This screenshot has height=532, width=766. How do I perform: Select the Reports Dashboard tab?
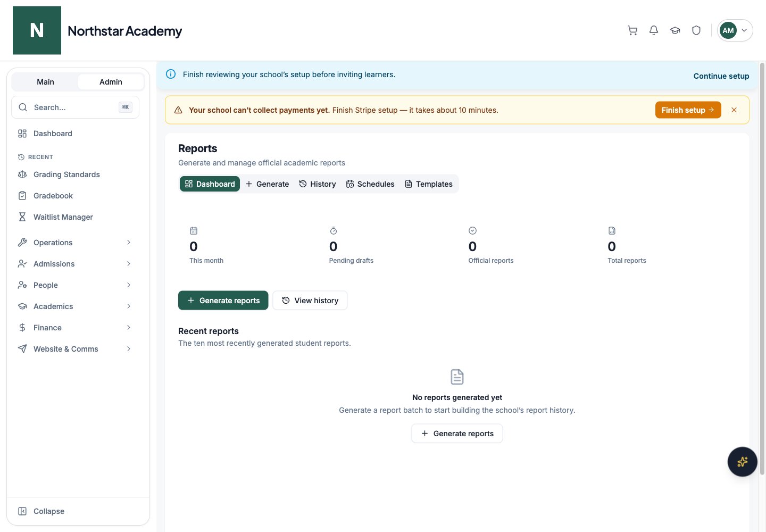(210, 184)
